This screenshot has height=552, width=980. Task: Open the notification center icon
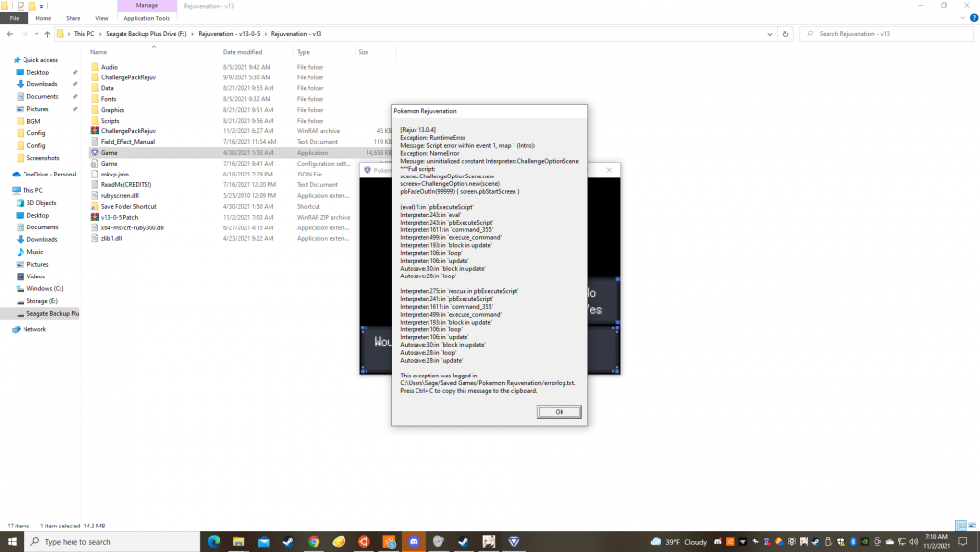(963, 541)
